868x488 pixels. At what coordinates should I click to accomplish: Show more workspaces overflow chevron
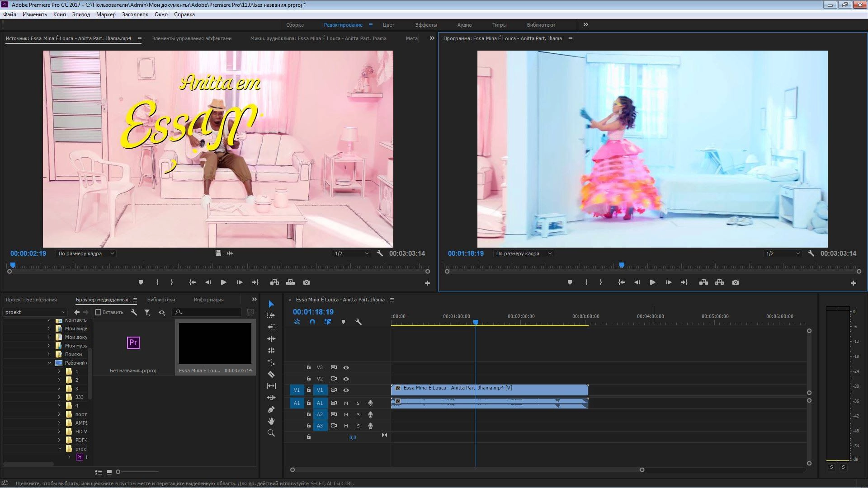coord(586,25)
